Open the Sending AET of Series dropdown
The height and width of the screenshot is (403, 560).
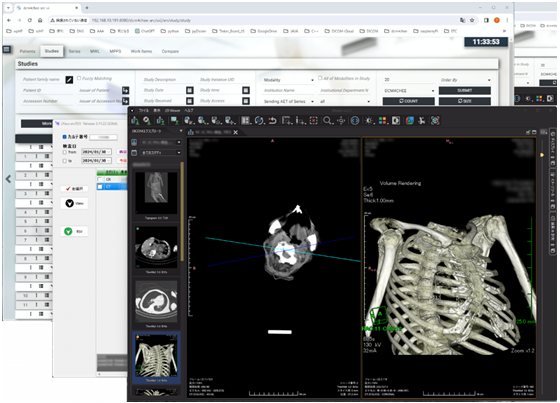pos(288,101)
